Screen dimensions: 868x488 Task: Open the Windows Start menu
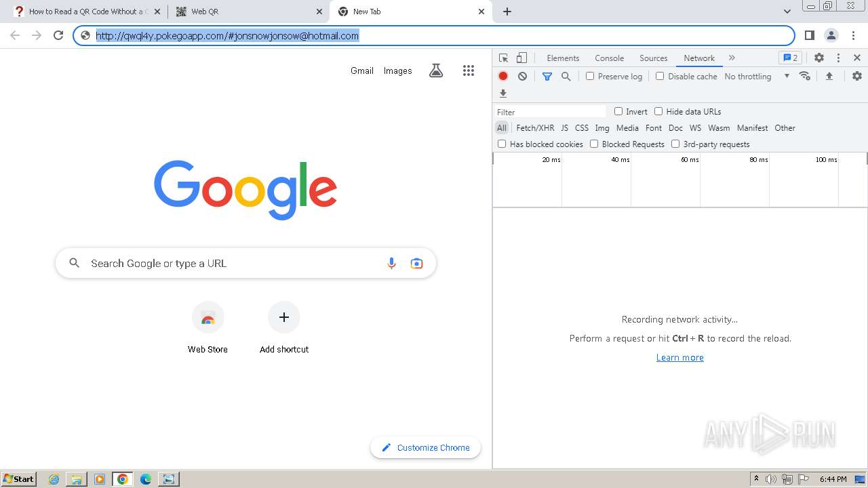point(19,479)
